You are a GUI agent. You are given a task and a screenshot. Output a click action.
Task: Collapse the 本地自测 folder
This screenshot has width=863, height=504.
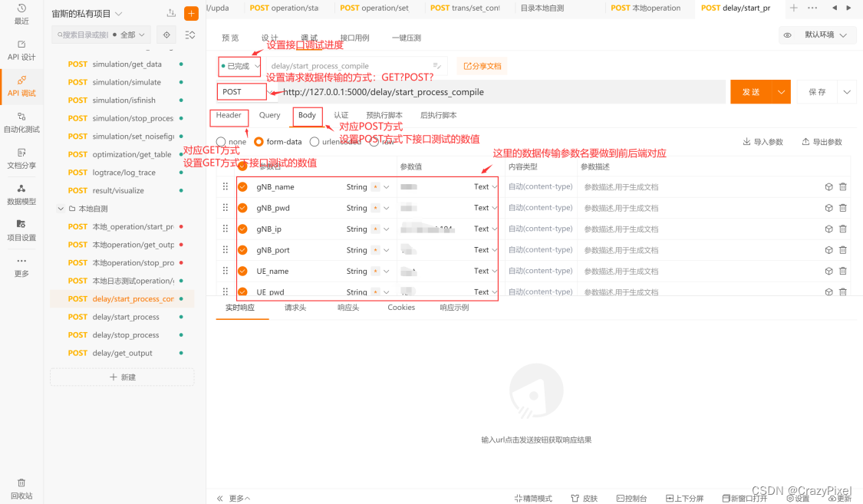click(x=61, y=209)
